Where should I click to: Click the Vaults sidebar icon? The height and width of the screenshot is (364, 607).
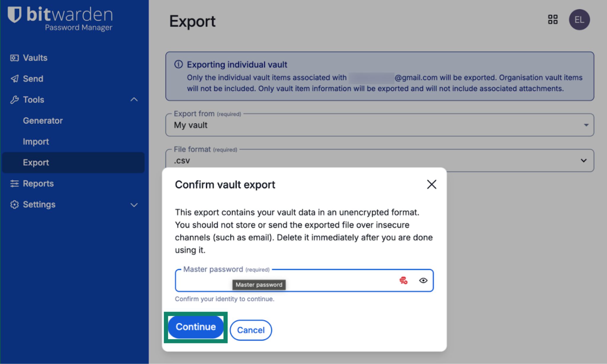14,58
